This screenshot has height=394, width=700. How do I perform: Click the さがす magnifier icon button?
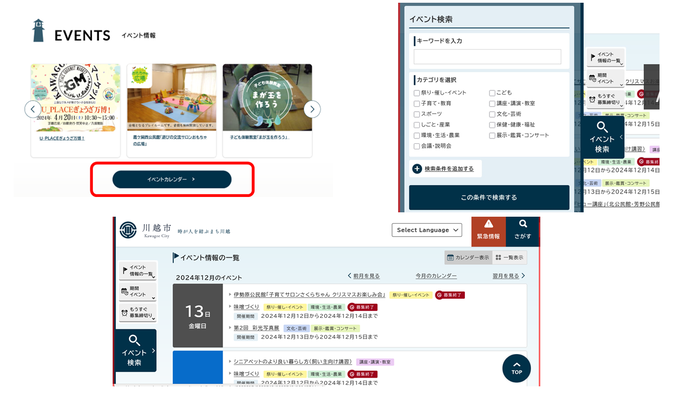coord(523,232)
